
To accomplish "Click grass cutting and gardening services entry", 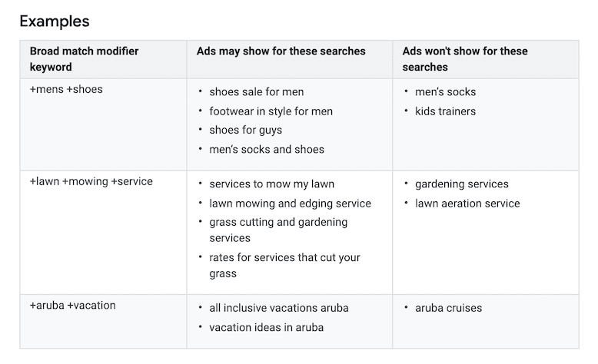I will click(x=278, y=230).
